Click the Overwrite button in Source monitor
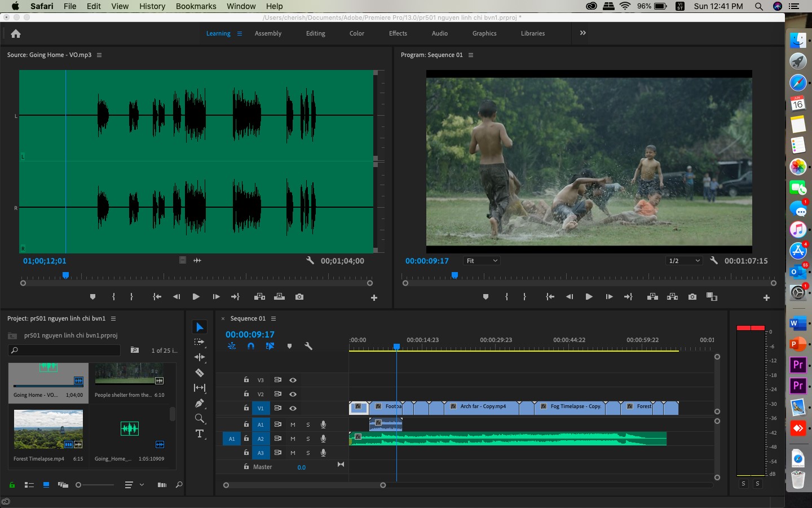The height and width of the screenshot is (508, 812). pos(279,297)
